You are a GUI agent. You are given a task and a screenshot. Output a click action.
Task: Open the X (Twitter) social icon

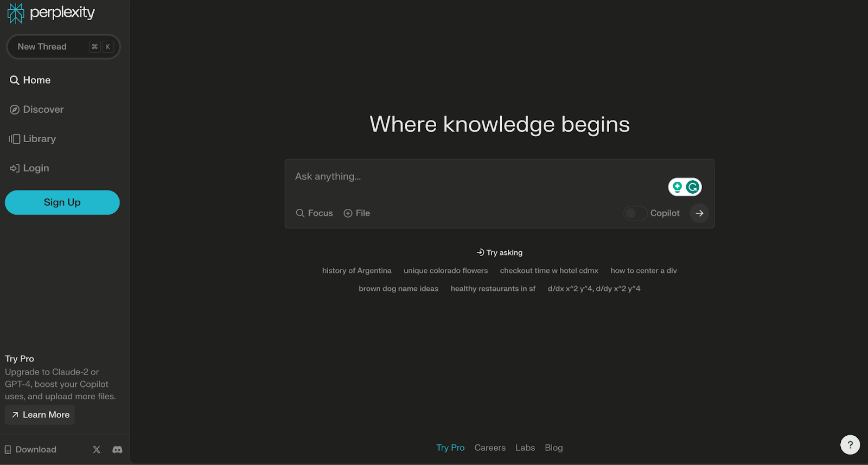(97, 449)
